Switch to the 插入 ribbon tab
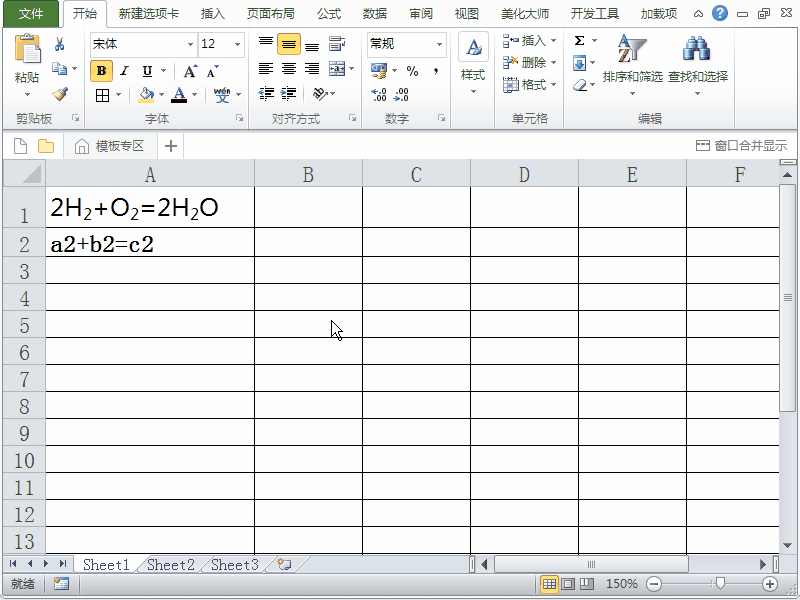The width and height of the screenshot is (800, 600). pyautogui.click(x=213, y=14)
